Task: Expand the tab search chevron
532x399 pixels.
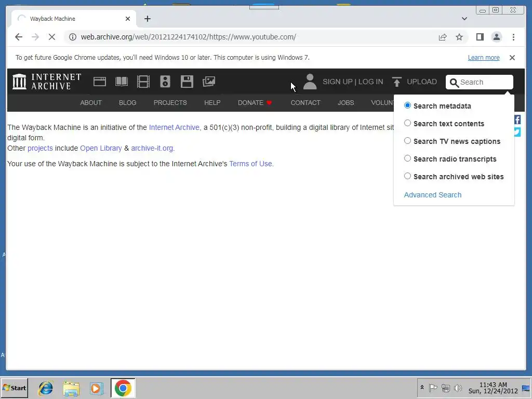Action: coord(464,19)
